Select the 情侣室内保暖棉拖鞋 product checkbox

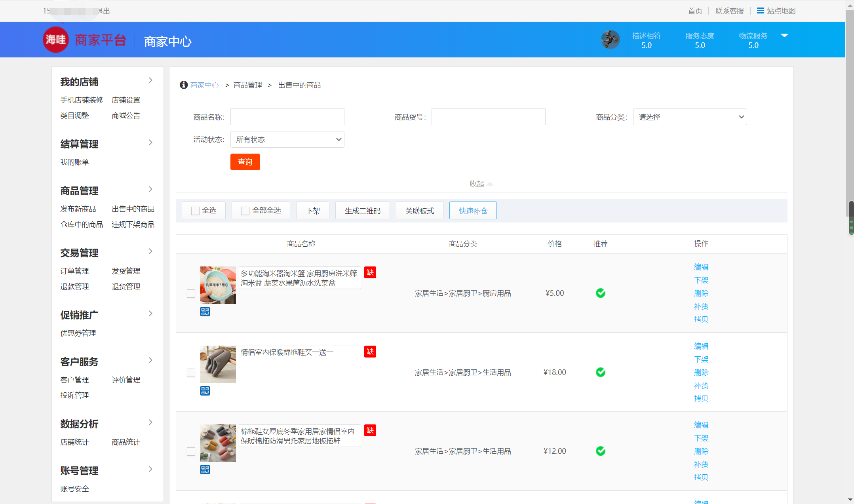191,373
